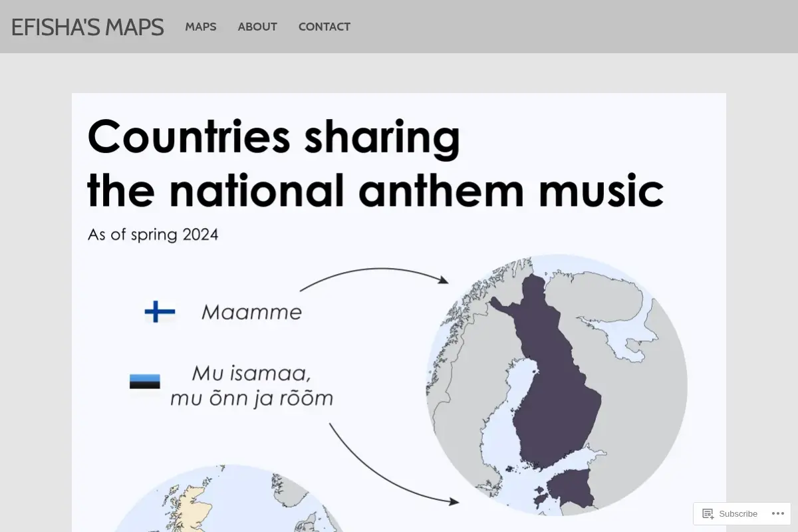Open the About page
This screenshot has height=532, width=798.
tap(257, 27)
